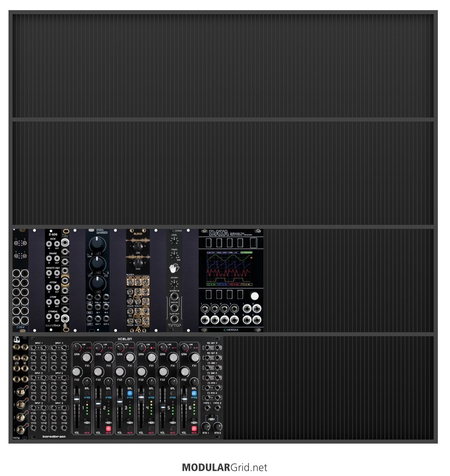The width and height of the screenshot is (450, 476).
Task: Flip toggle switch 4 on the Mutes module
Action: point(21,392)
